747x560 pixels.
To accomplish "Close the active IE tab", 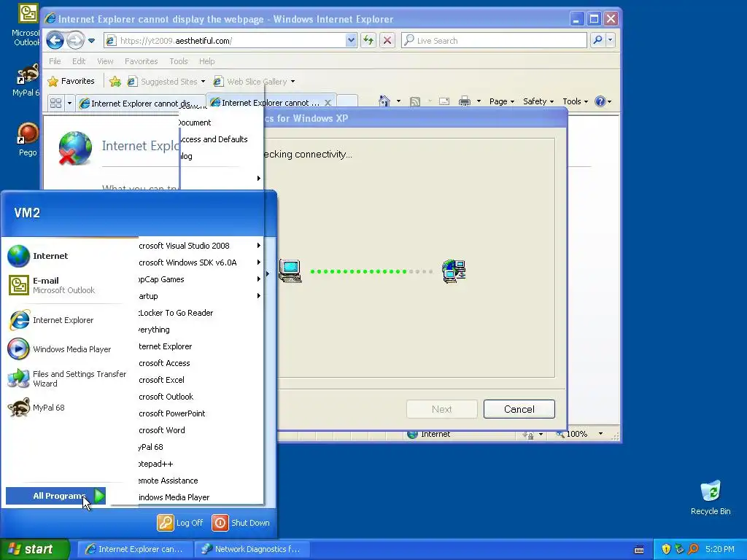I will coord(328,102).
